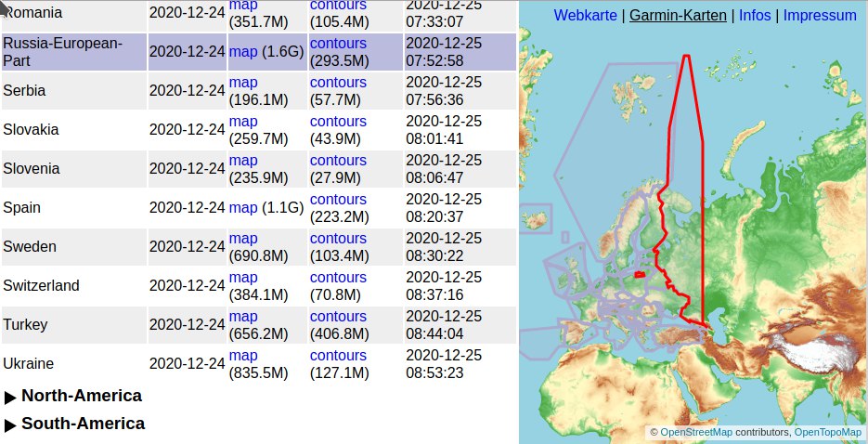Download the Slovakia map file

click(x=243, y=122)
